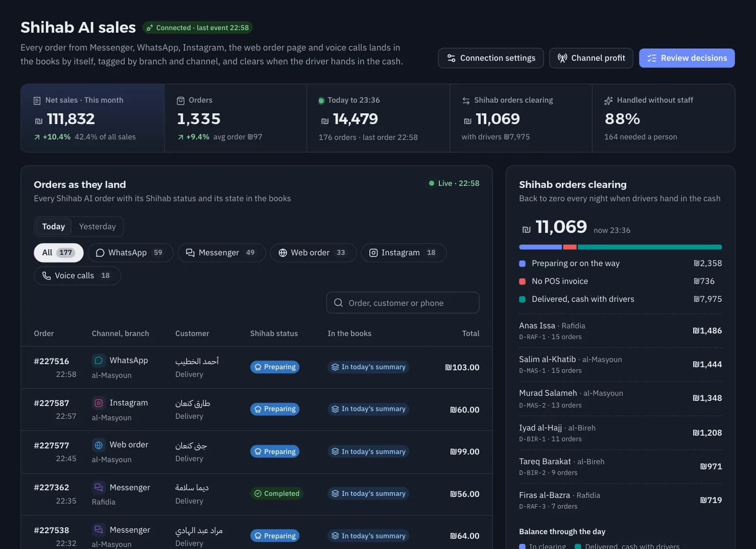Click the Shihab orders clearing arrows icon
The width and height of the screenshot is (756, 549).
coord(466,101)
